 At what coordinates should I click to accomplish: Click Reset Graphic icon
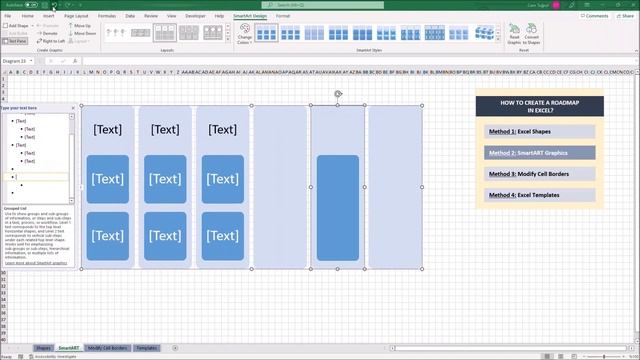514,34
